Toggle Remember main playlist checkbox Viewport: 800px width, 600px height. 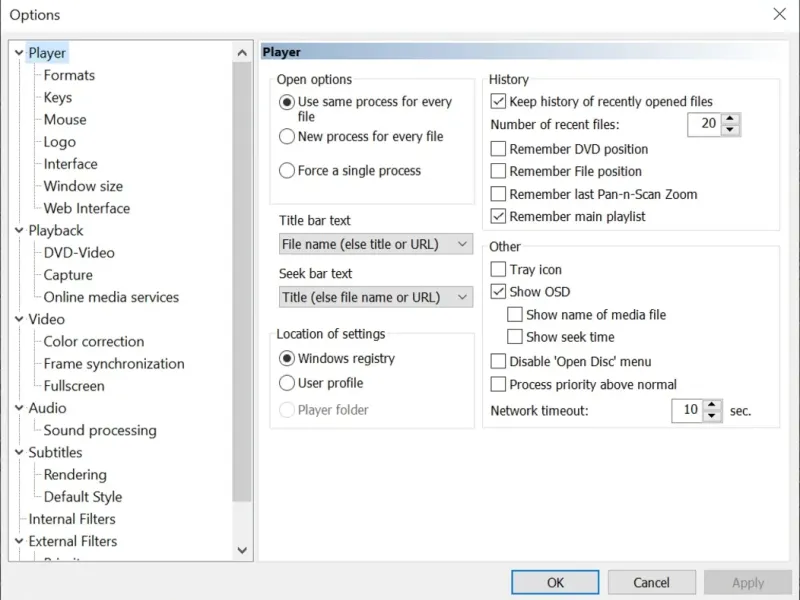pyautogui.click(x=498, y=216)
